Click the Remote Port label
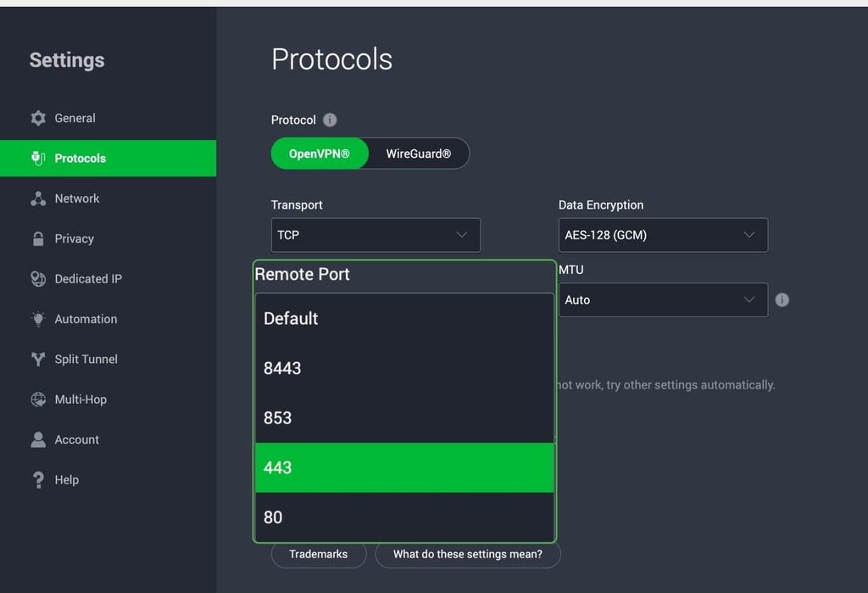The height and width of the screenshot is (593, 868). (303, 274)
